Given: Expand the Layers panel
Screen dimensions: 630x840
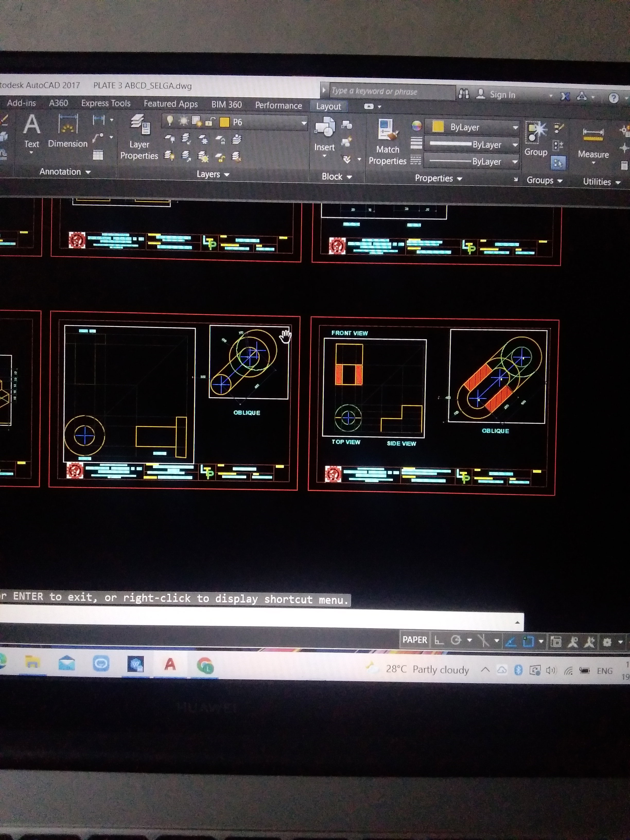Looking at the screenshot, I should click(x=213, y=174).
